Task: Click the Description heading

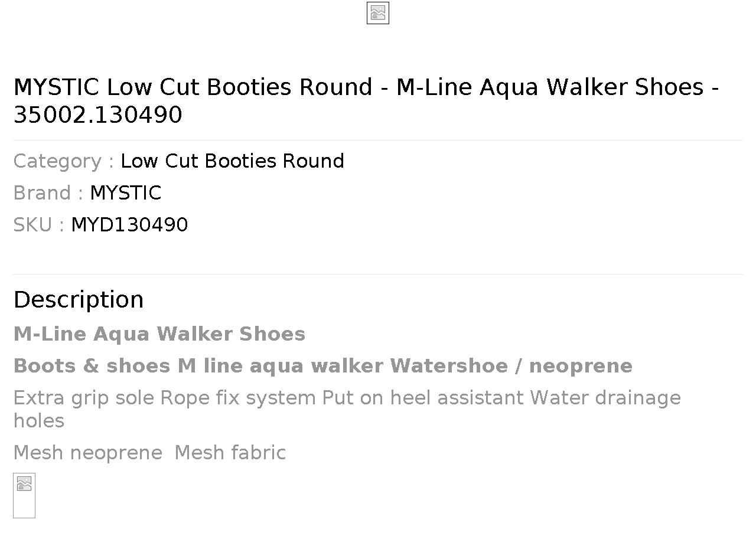Action: pyautogui.click(x=79, y=300)
